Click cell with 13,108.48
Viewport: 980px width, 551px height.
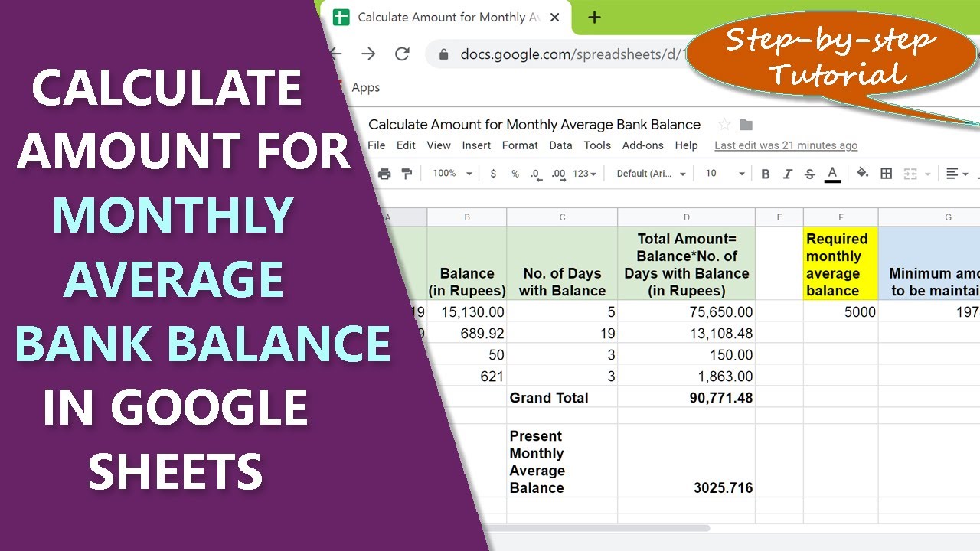point(687,333)
